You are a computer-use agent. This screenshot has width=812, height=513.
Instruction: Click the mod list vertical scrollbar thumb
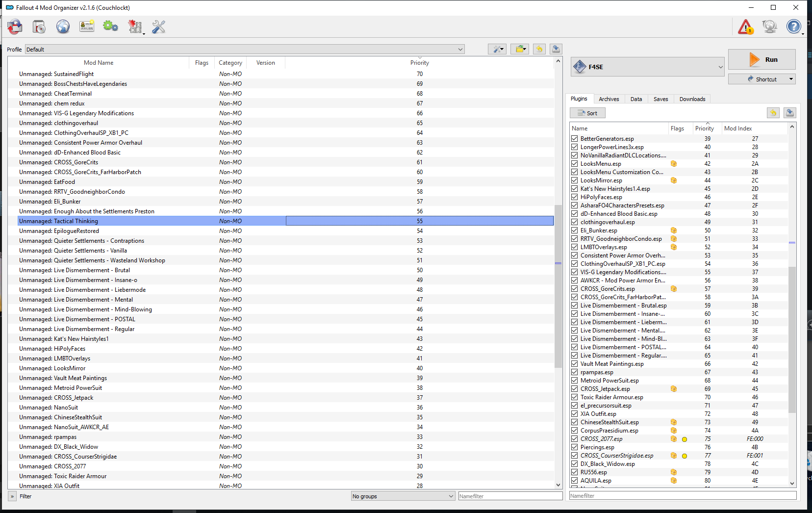point(558,286)
